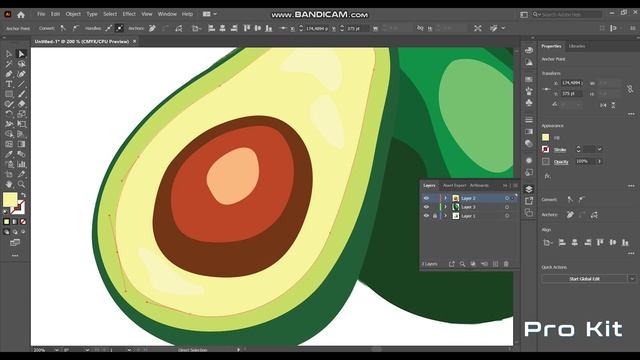Click Stroke label in Appearance section
The image size is (640, 360).
click(560, 150)
